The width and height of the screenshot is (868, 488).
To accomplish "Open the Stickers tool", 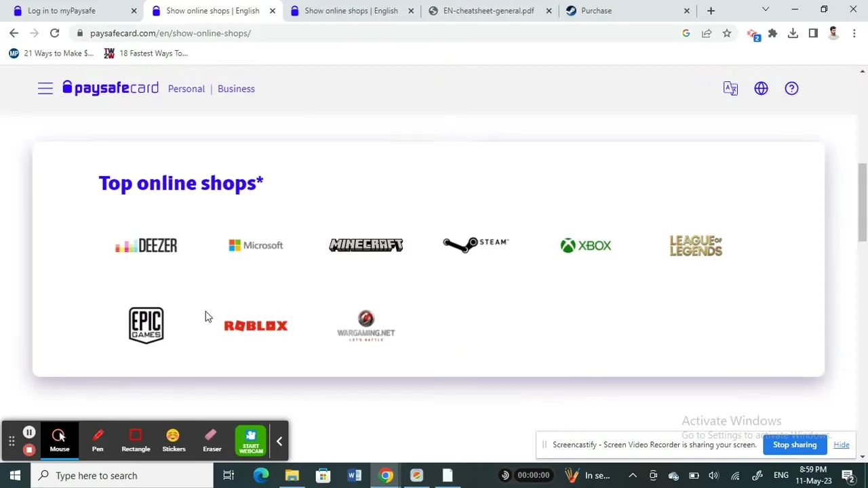I will 174,441.
